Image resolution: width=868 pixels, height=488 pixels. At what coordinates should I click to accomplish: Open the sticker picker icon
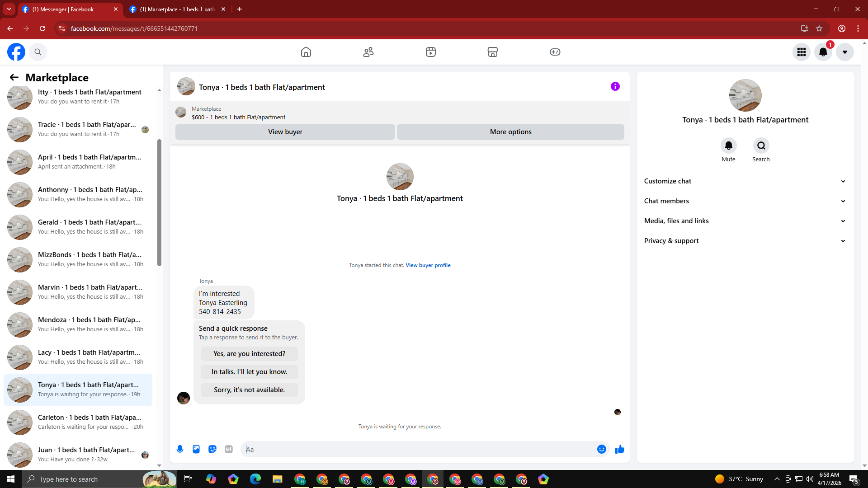(x=212, y=449)
